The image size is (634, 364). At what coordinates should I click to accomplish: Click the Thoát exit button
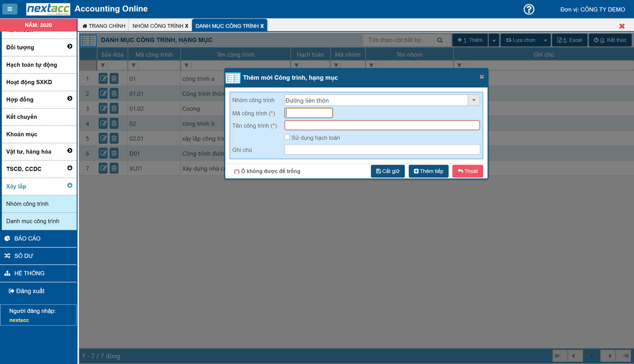(x=467, y=171)
